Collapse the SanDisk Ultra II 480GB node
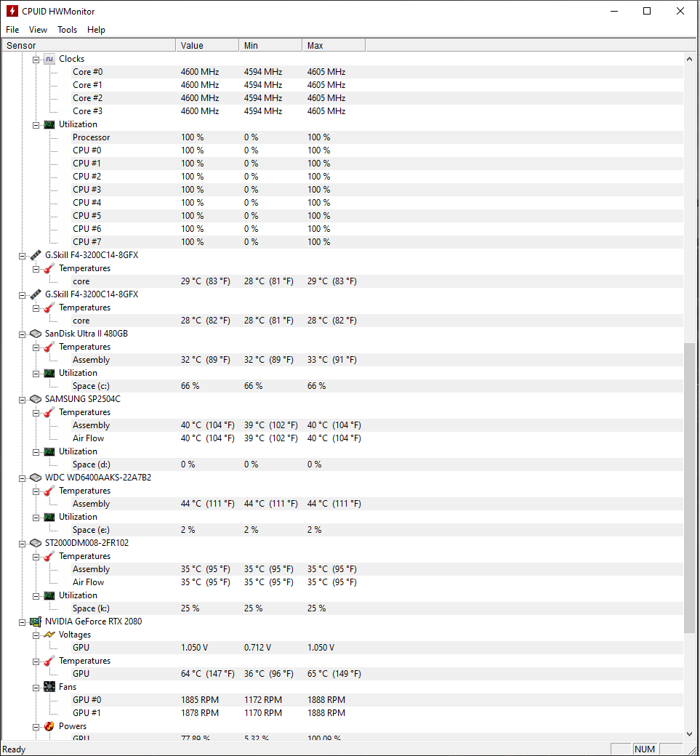 click(x=23, y=334)
